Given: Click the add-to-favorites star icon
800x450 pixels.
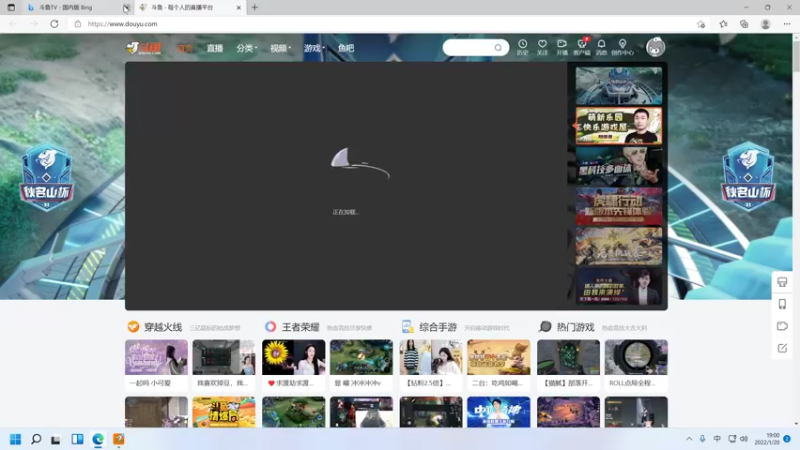Looking at the screenshot, I should [701, 24].
